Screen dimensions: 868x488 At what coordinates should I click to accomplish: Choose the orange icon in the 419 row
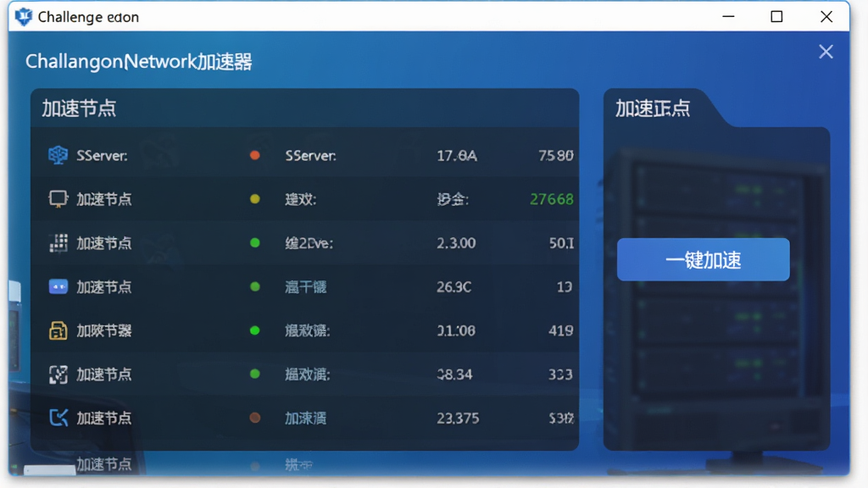tap(58, 330)
